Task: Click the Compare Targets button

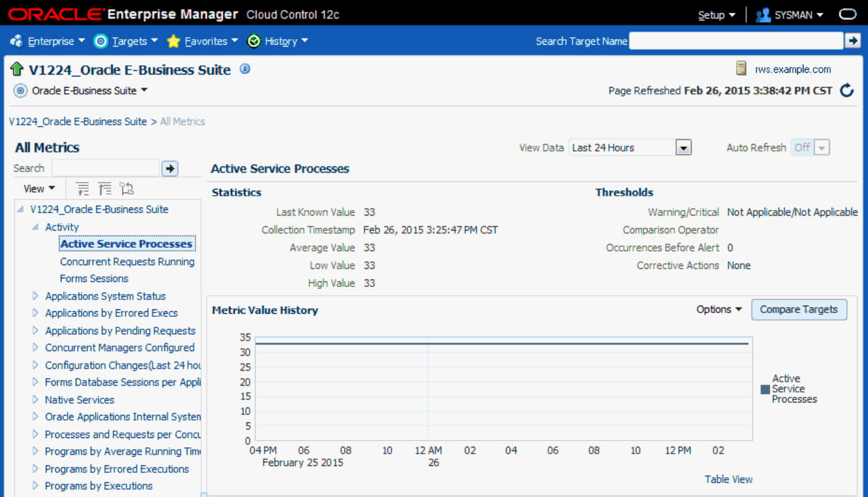Action: click(798, 309)
